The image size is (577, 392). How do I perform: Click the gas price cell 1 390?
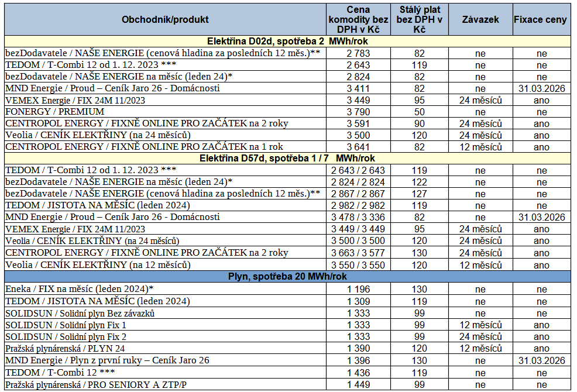[x=358, y=348]
